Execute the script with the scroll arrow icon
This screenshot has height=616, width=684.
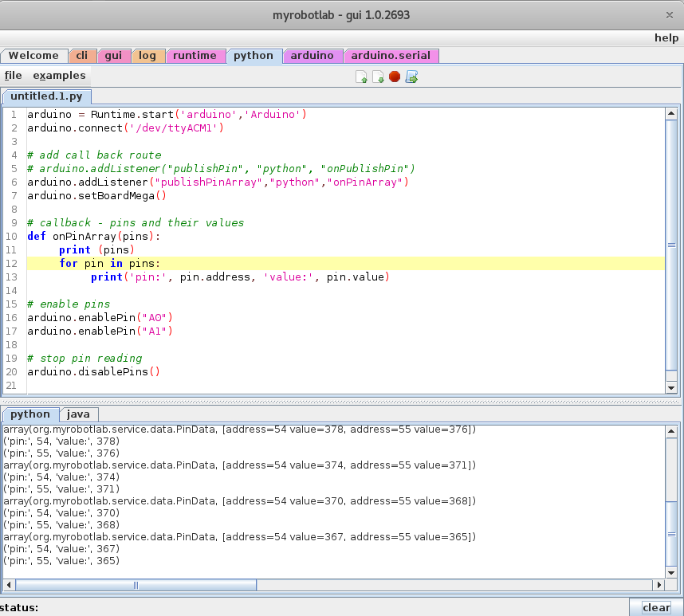411,77
